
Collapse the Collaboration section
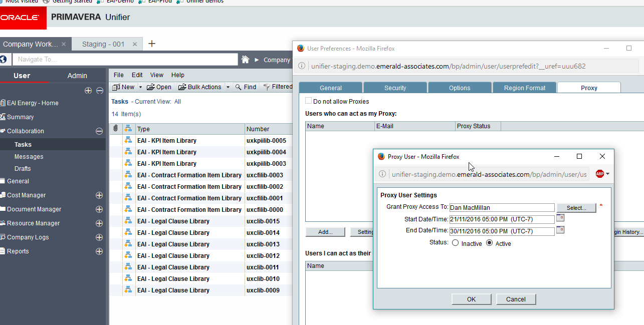tap(100, 131)
